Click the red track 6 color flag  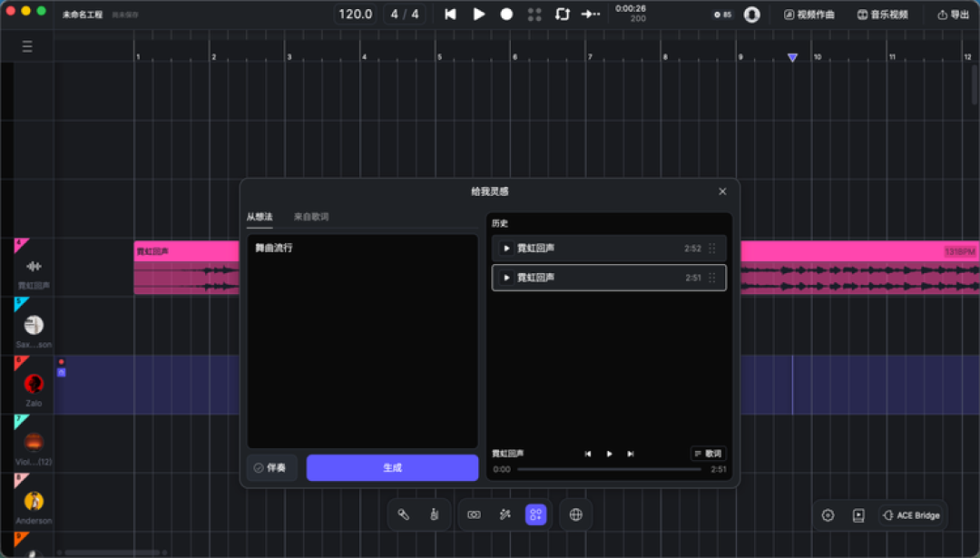coord(19,361)
